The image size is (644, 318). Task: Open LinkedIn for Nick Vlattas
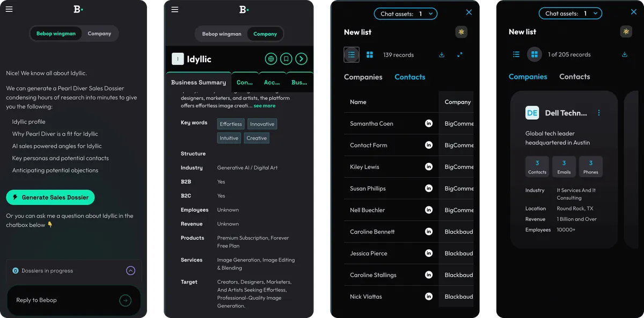pos(429,296)
